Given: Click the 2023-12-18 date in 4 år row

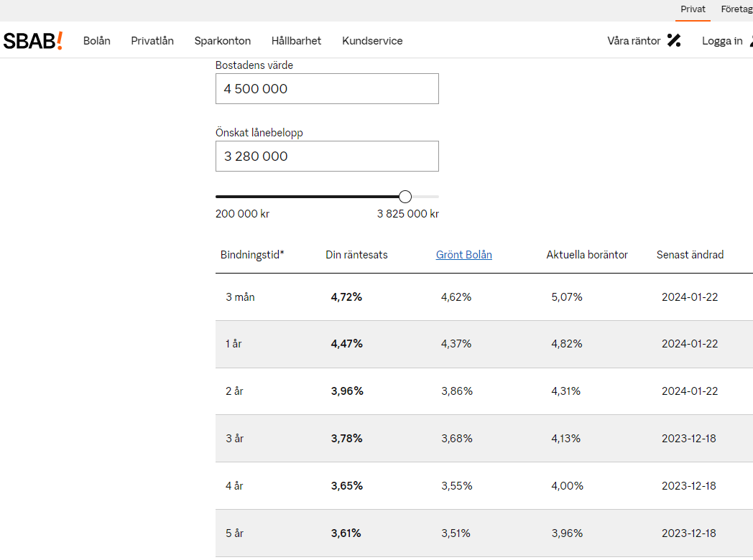Looking at the screenshot, I should click(x=688, y=485).
